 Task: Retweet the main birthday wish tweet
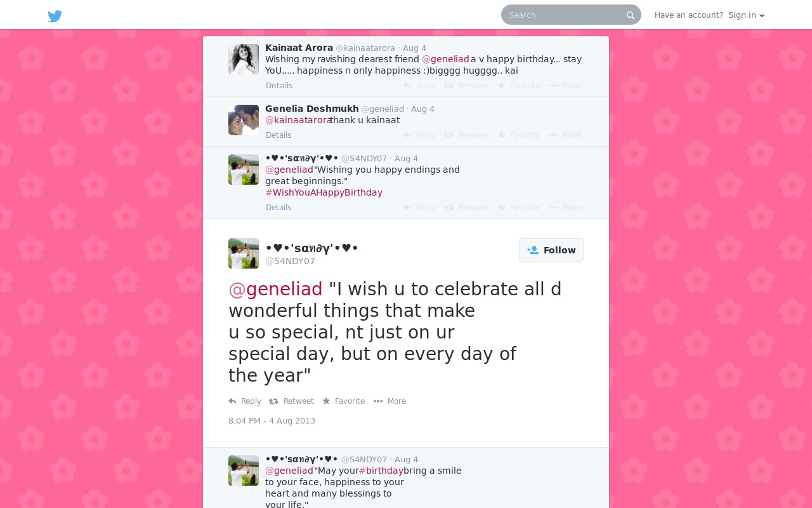(x=291, y=401)
